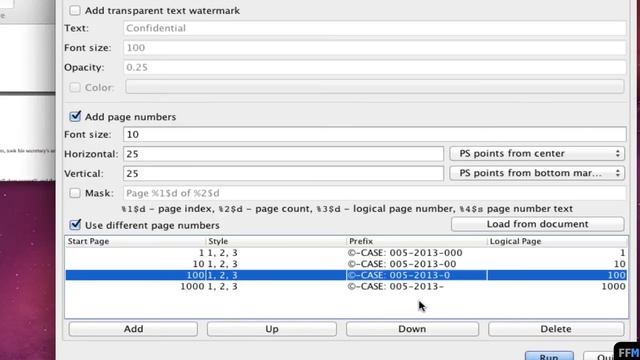
Task: Open the horizontal PS points from center dropdown
Action: 537,153
